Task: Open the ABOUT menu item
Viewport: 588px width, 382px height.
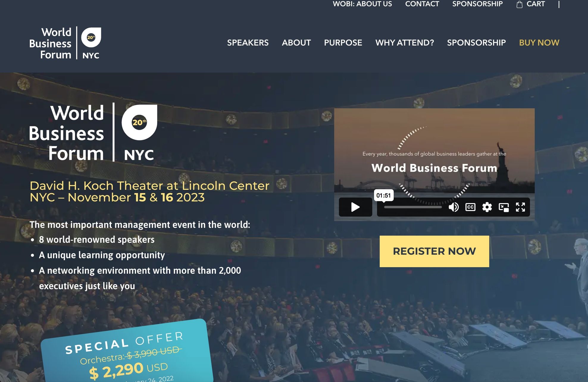Action: tap(296, 43)
